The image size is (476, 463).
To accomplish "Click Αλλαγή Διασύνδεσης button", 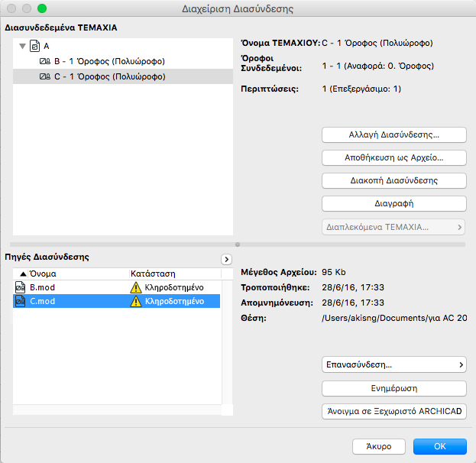I will pos(394,134).
